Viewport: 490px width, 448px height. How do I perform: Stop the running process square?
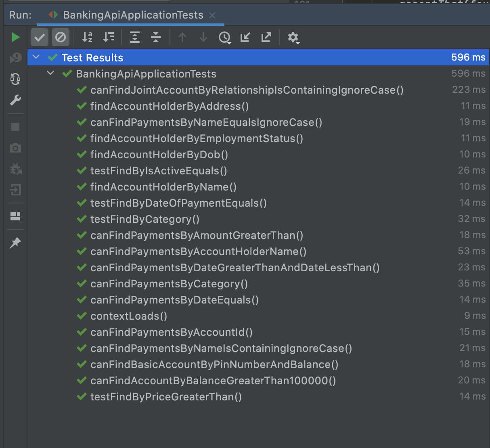click(x=15, y=127)
